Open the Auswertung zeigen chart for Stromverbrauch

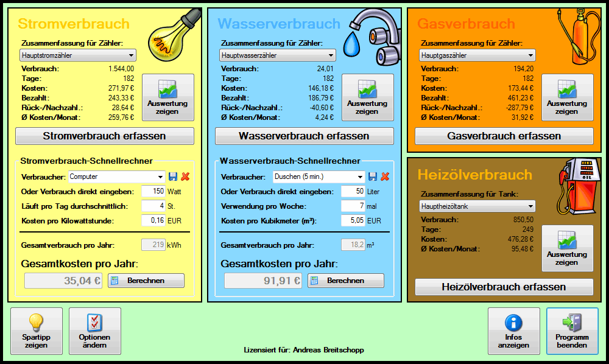point(168,97)
